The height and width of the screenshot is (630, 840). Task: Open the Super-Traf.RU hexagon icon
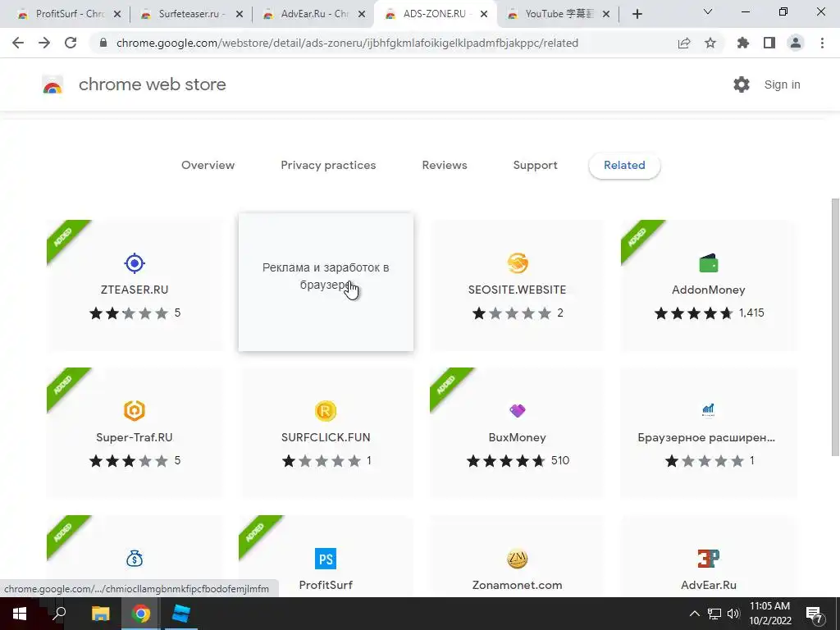click(135, 411)
